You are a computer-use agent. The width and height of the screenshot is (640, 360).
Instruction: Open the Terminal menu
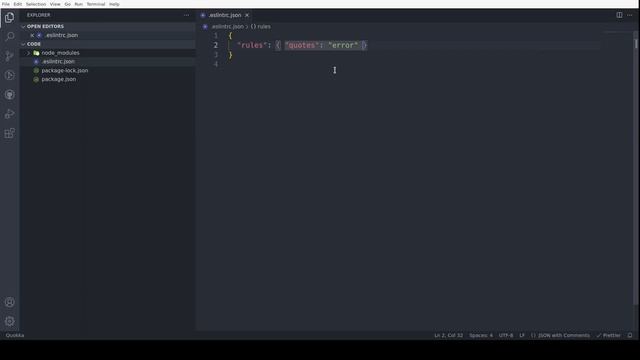96,4
